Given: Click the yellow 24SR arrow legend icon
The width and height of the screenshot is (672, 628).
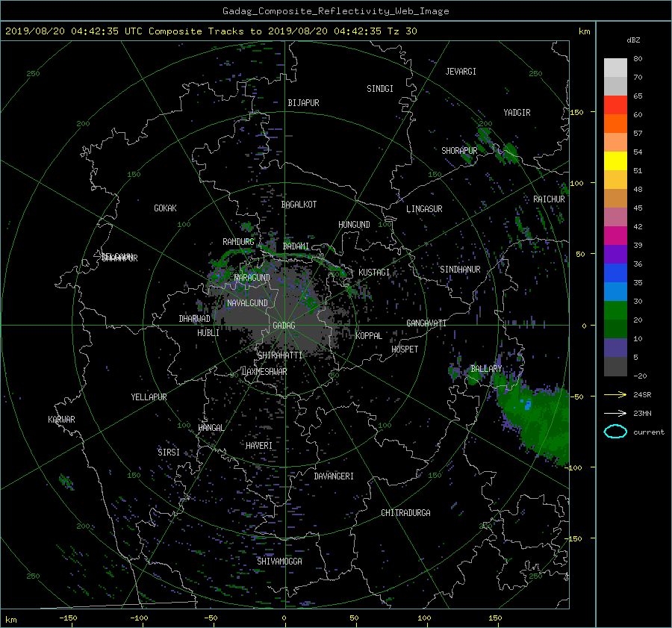Looking at the screenshot, I should coord(615,394).
